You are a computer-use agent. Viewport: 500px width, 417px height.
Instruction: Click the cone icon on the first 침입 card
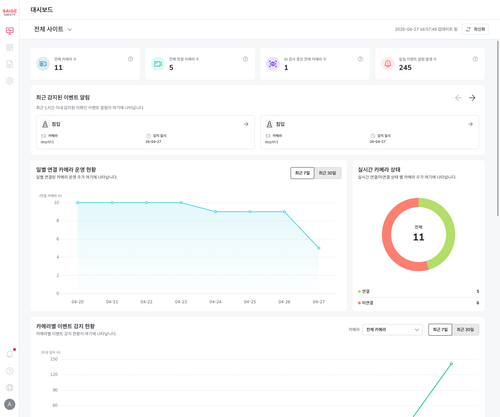point(45,124)
